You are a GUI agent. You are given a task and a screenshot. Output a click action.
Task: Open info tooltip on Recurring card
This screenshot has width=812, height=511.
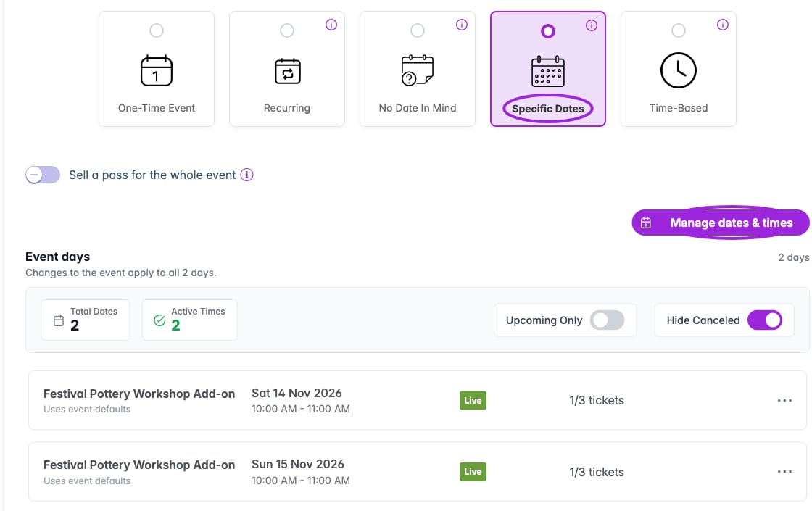tap(331, 25)
